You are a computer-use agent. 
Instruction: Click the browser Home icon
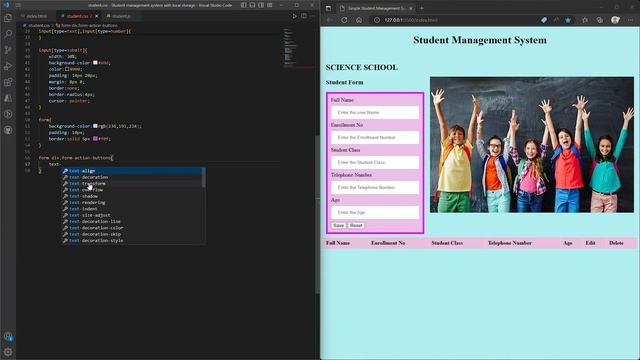tap(359, 20)
